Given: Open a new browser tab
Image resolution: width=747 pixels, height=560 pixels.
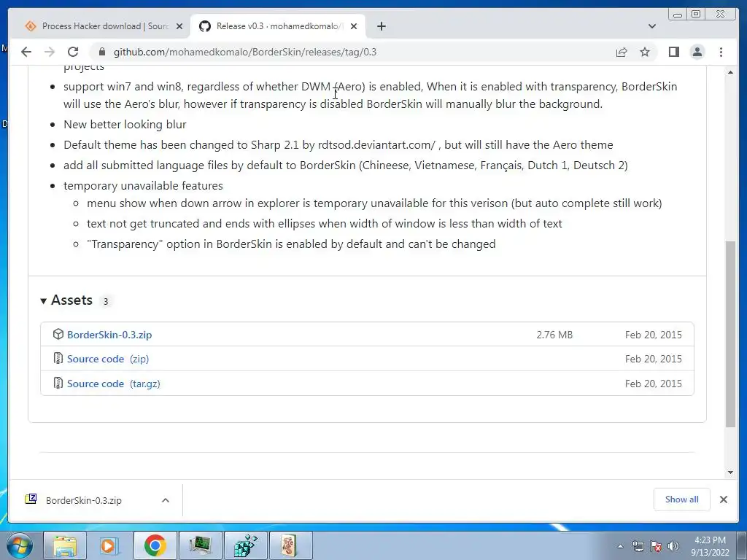Looking at the screenshot, I should (x=381, y=26).
